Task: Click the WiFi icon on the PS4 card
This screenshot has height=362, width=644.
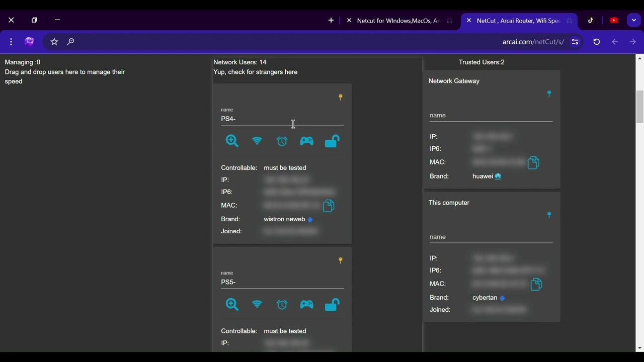Action: tap(257, 141)
